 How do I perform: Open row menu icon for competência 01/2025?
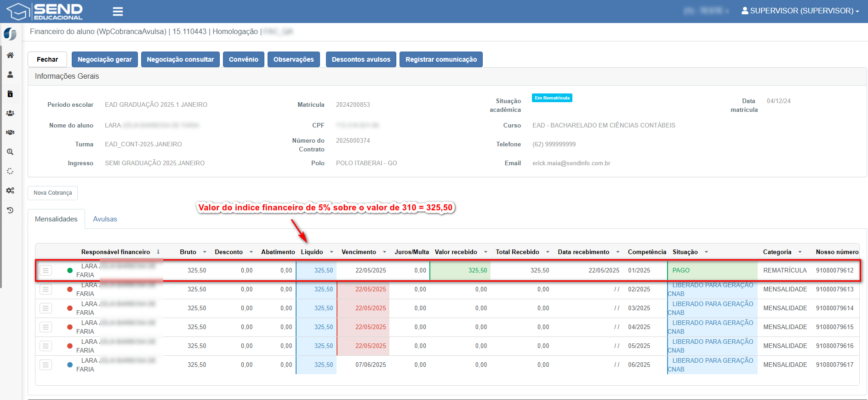coord(46,271)
